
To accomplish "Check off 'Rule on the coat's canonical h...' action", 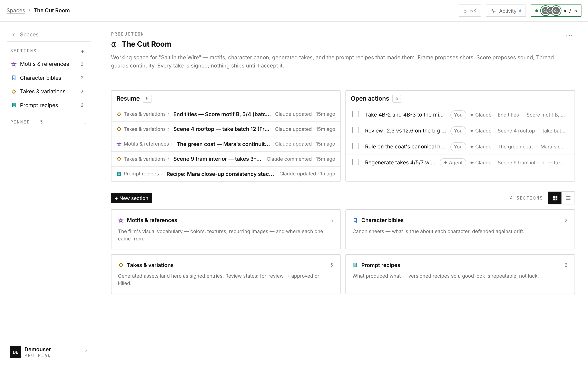I will point(355,146).
